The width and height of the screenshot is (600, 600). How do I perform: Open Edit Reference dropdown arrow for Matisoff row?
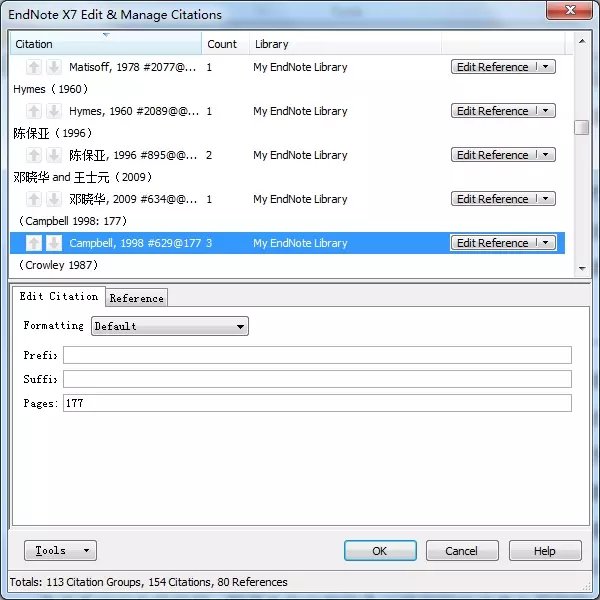pyautogui.click(x=546, y=67)
